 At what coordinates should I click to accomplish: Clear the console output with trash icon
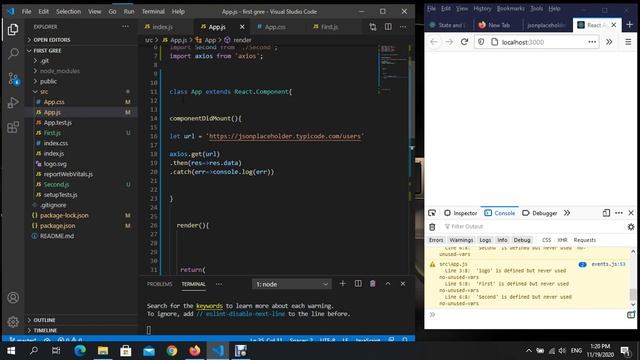click(432, 227)
